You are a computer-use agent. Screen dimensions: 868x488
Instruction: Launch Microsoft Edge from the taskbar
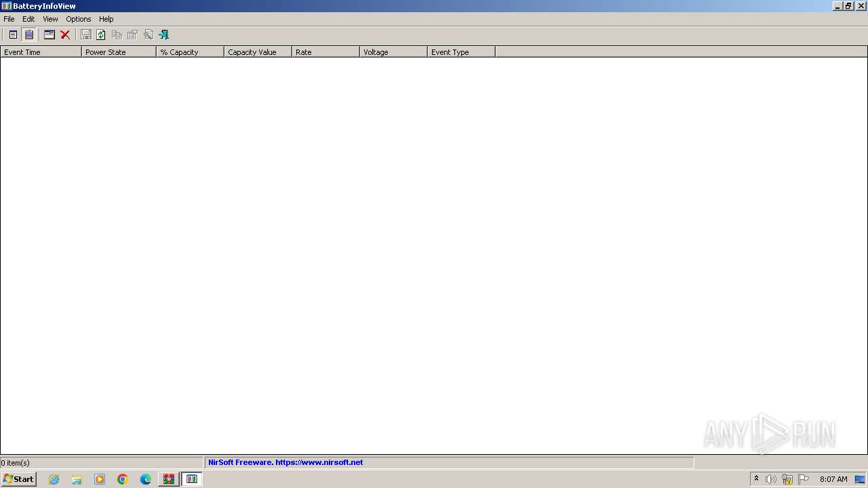click(146, 479)
